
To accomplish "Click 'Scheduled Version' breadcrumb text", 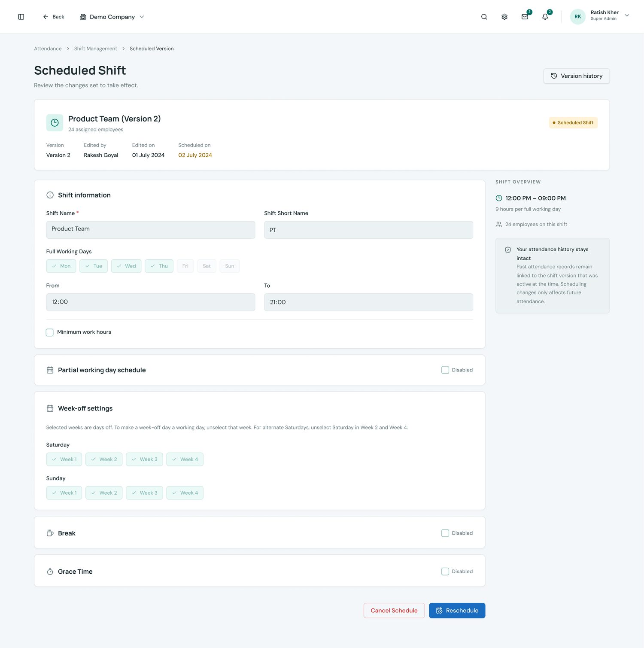I will pyautogui.click(x=152, y=49).
